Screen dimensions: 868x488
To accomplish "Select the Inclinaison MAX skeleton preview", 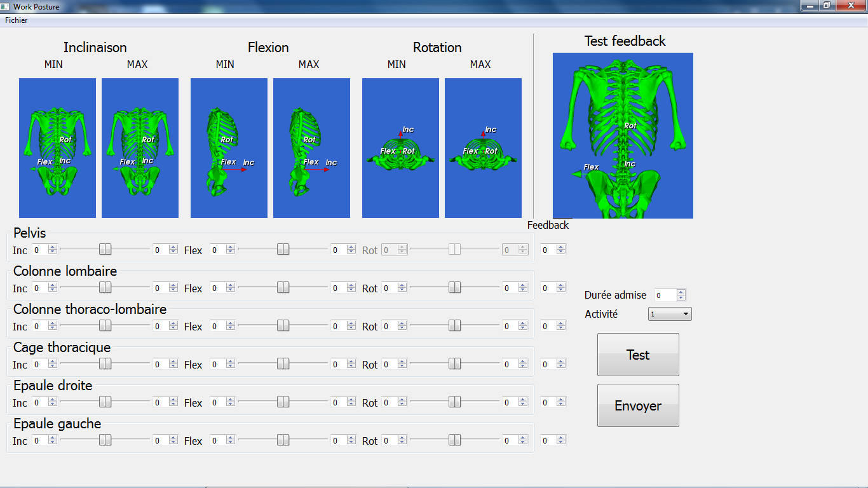I will [x=140, y=148].
